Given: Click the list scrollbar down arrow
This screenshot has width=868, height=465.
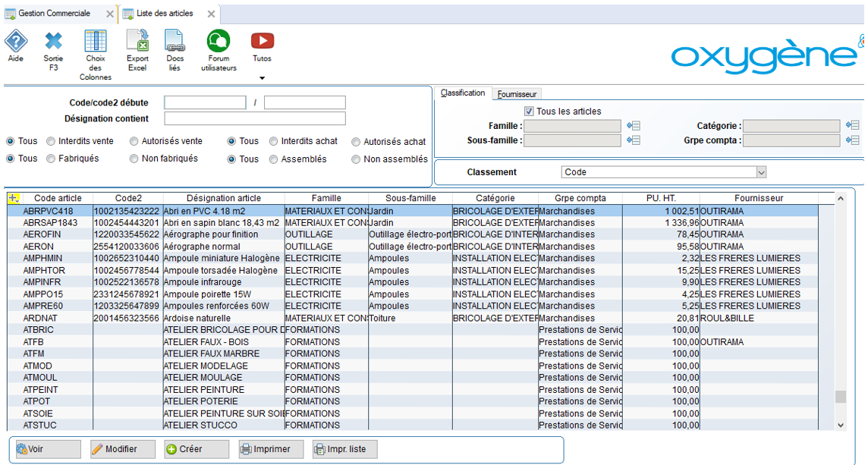Looking at the screenshot, I should (x=841, y=425).
